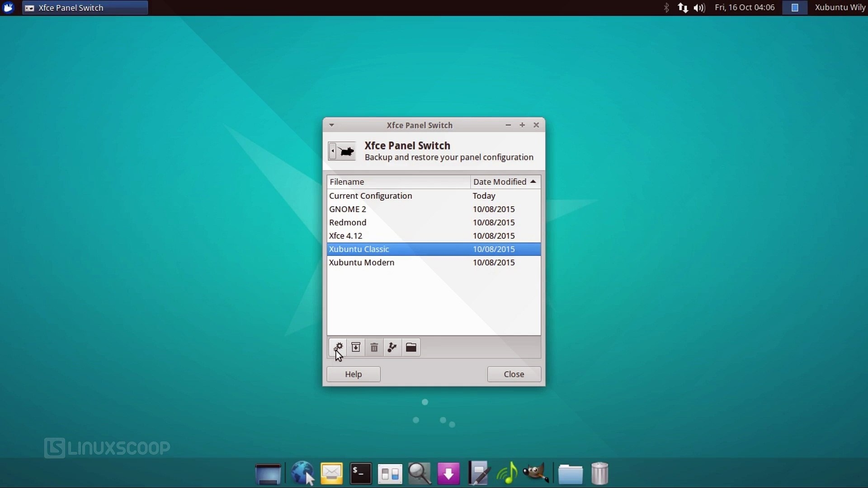This screenshot has height=488, width=868.
Task: Open the web browser globe icon
Action: tap(302, 474)
